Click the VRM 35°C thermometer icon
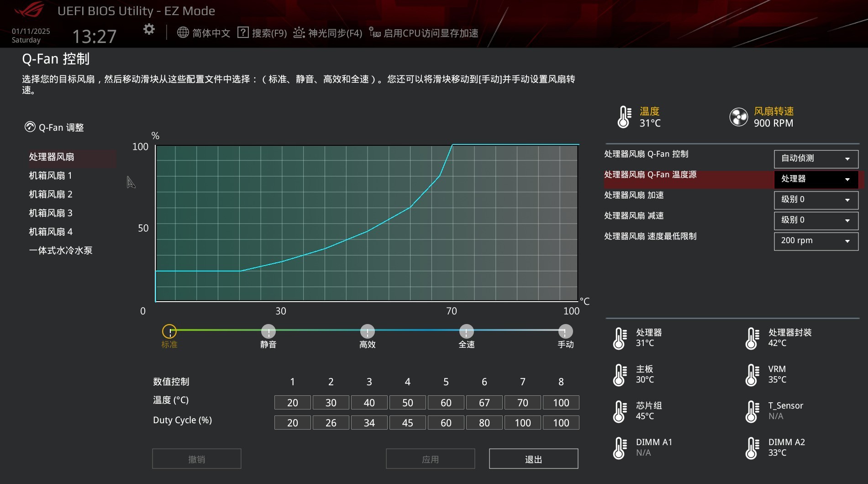 [752, 375]
